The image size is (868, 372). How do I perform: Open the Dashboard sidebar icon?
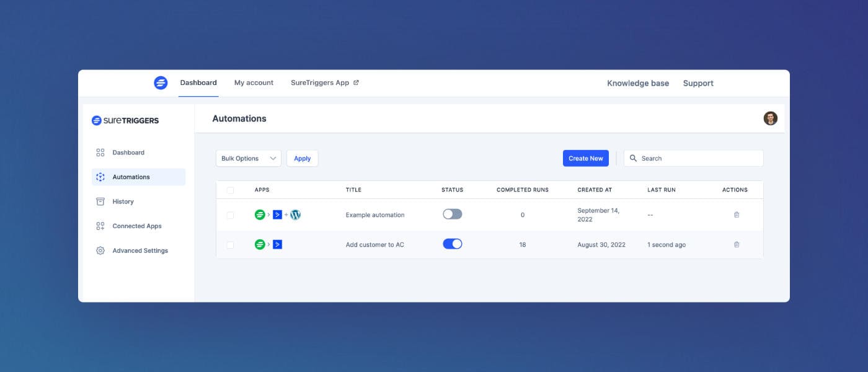tap(100, 153)
